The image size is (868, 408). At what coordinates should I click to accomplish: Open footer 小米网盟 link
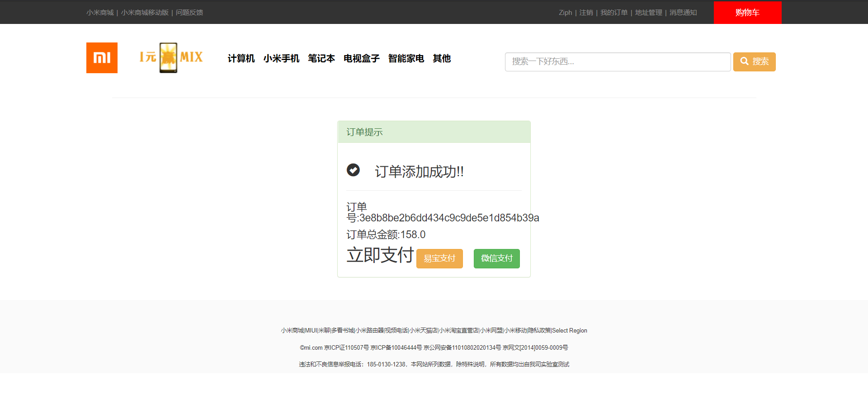click(491, 331)
